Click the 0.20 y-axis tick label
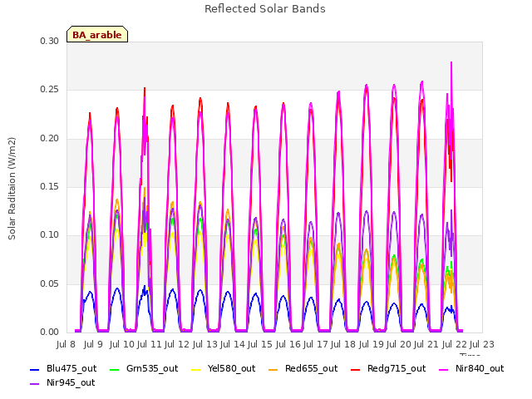 click(x=50, y=139)
